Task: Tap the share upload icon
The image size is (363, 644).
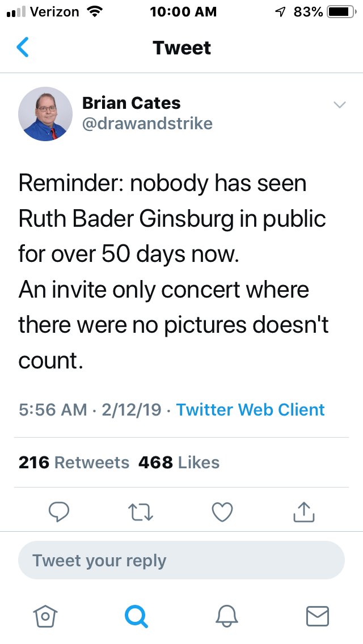Action: point(303,512)
